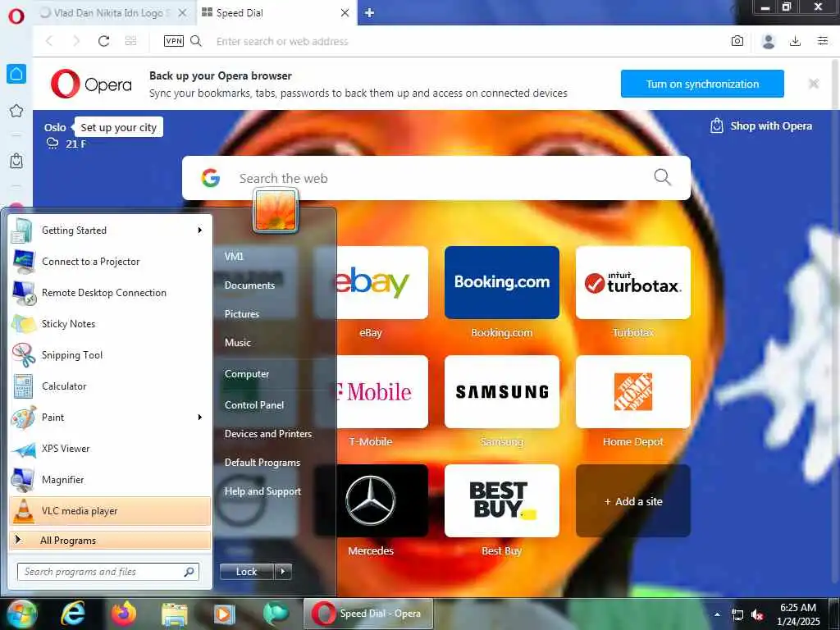
Task: Open the VM1 user folder
Action: 234,257
